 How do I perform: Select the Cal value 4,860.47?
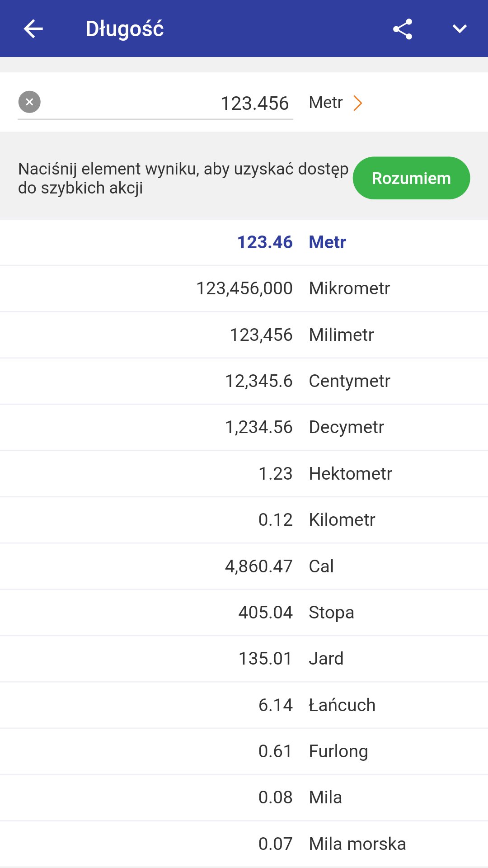259,566
